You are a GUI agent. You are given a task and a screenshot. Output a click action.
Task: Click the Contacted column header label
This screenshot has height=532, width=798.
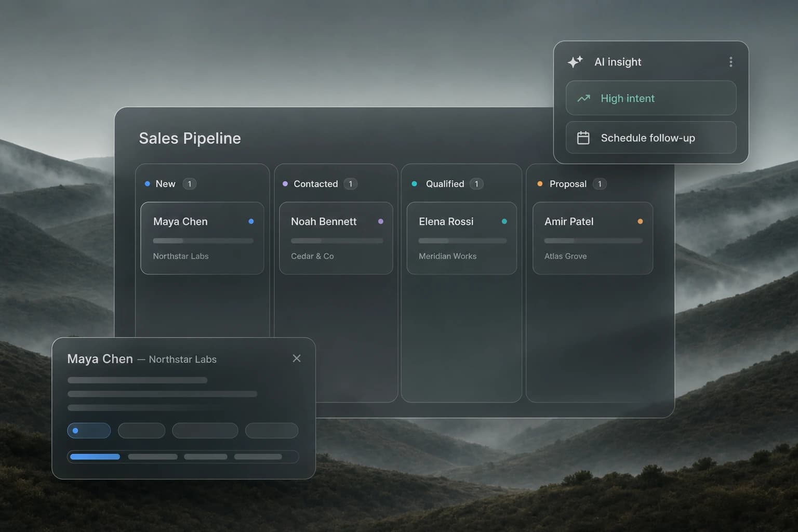[316, 184]
